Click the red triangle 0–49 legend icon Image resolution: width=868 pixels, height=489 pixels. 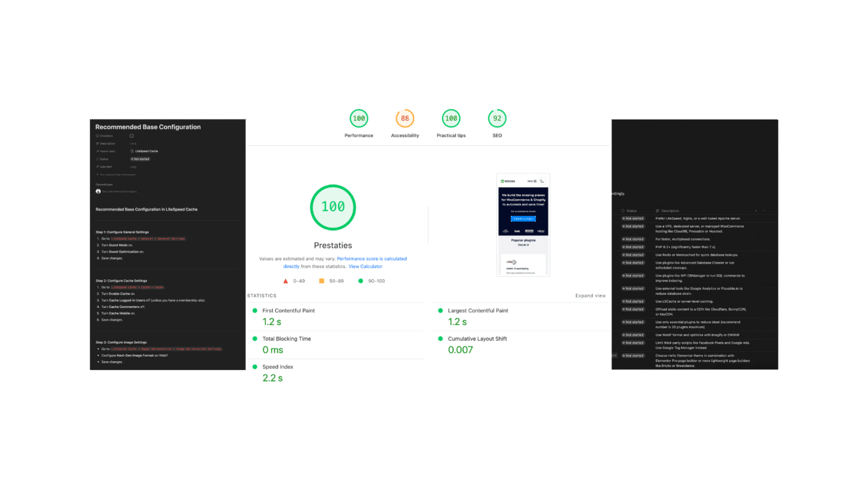285,280
